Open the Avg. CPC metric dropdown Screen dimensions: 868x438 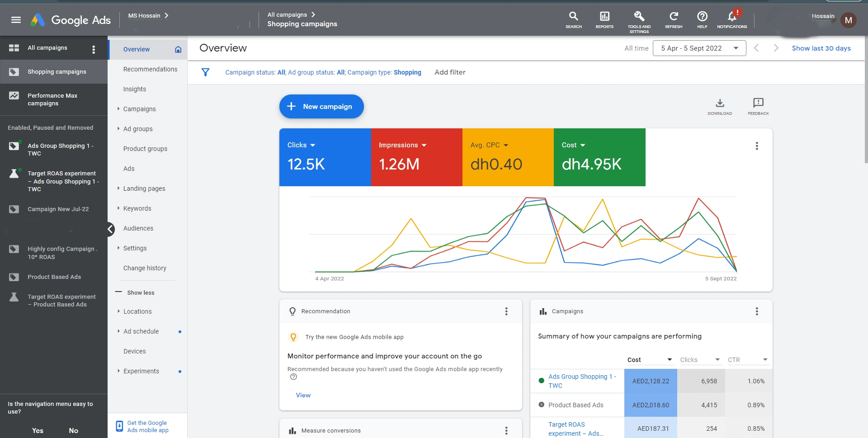point(489,145)
